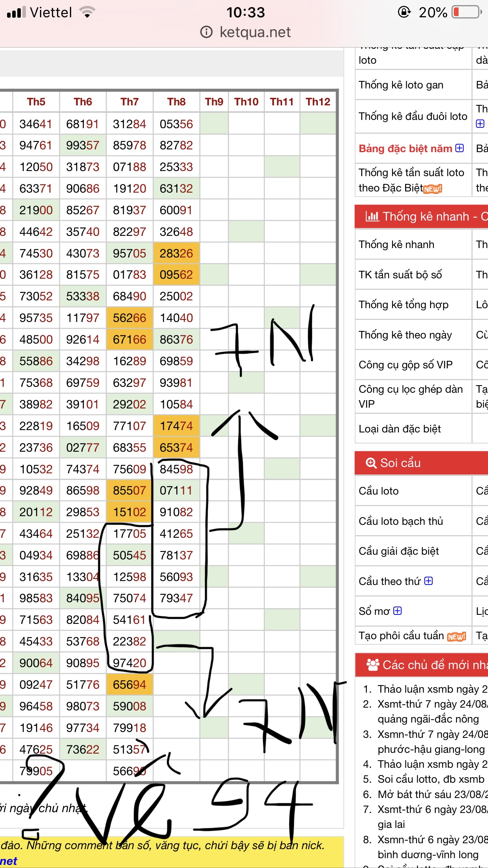Select highlighted cell 65374
Image resolution: width=488 pixels, height=868 pixels.
(176, 447)
